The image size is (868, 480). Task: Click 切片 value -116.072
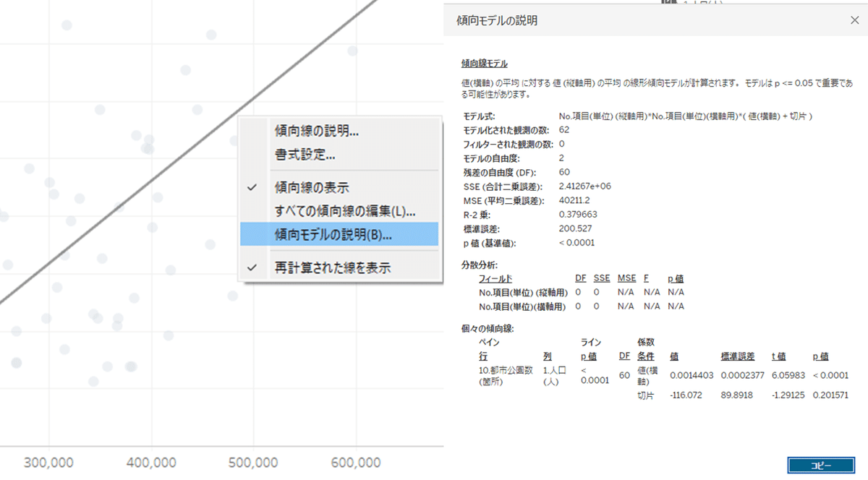(x=686, y=396)
